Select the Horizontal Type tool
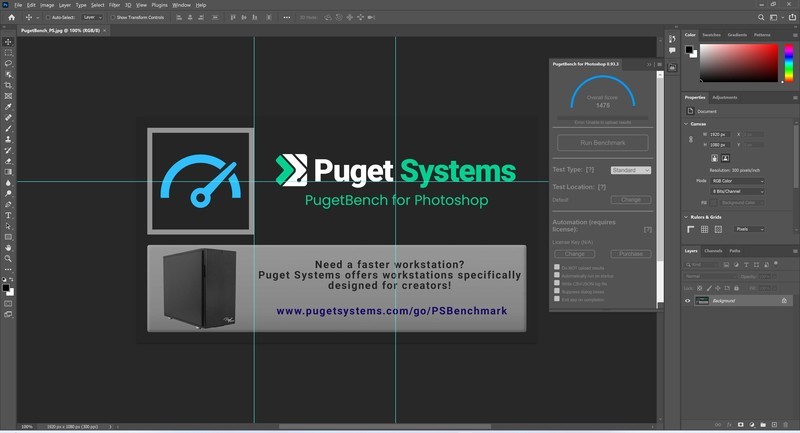Screen dimensions: 800x433 (8, 215)
